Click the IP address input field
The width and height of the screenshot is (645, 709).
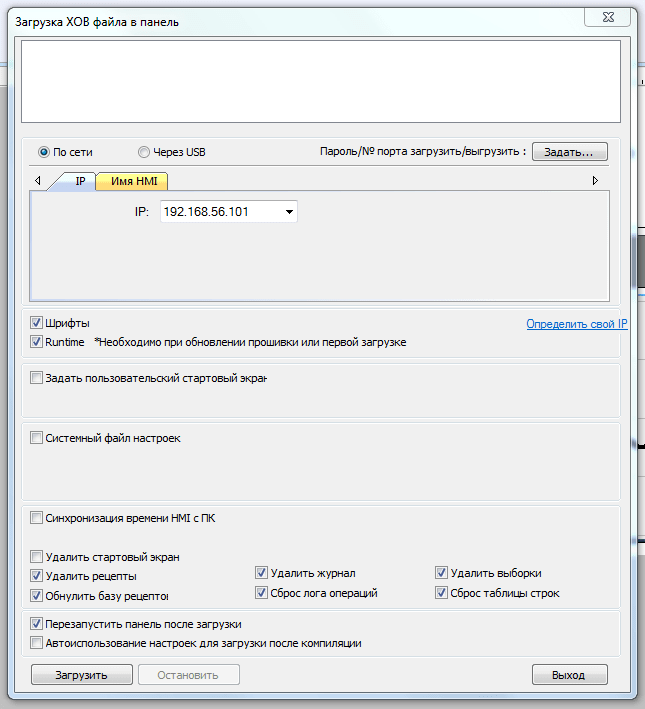pyautogui.click(x=219, y=212)
